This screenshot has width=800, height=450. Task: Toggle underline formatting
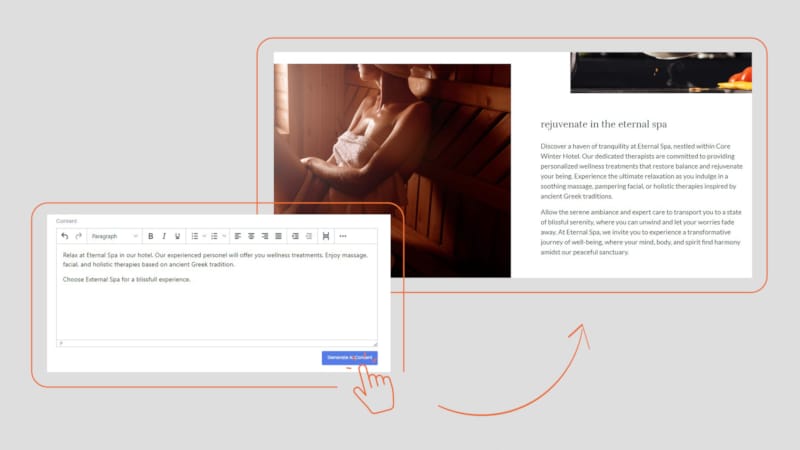click(x=177, y=236)
